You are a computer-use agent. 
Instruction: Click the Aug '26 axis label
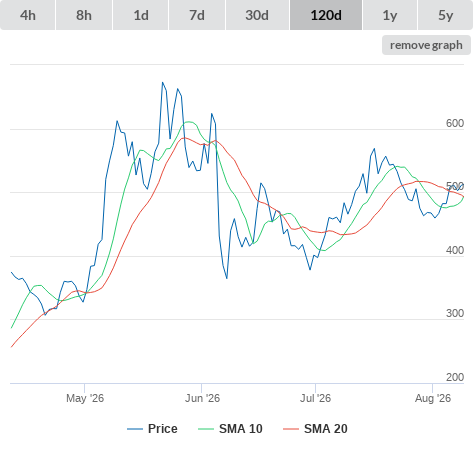[x=433, y=398]
